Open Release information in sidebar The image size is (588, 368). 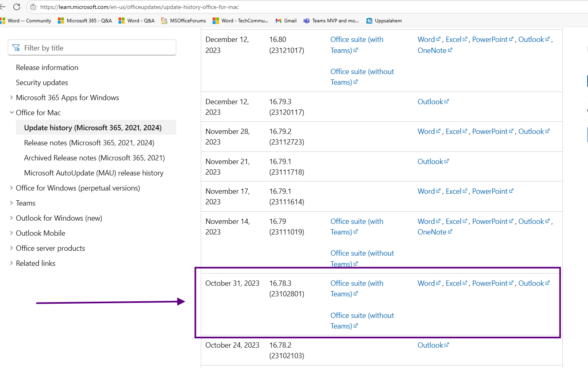tap(47, 68)
